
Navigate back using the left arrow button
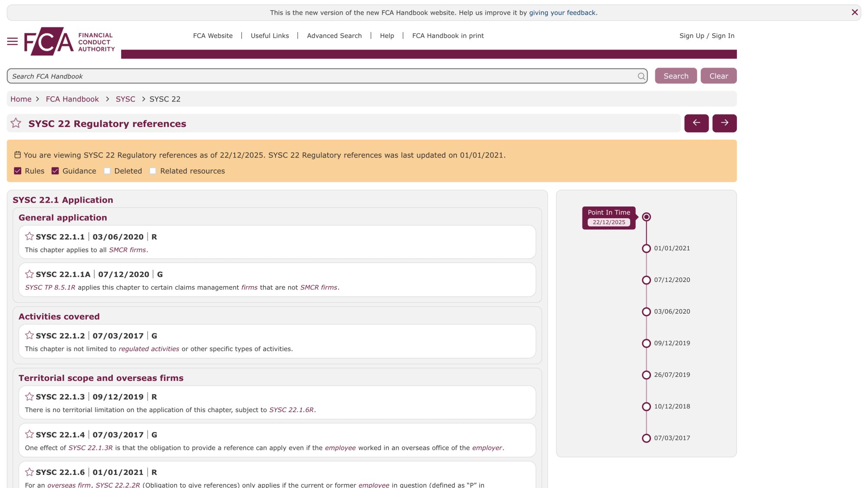(x=696, y=123)
